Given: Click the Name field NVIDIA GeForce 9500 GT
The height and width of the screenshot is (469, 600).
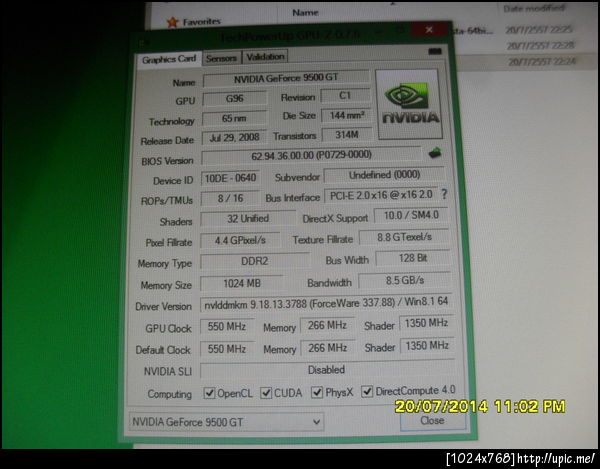Looking at the screenshot, I should click(x=286, y=78).
